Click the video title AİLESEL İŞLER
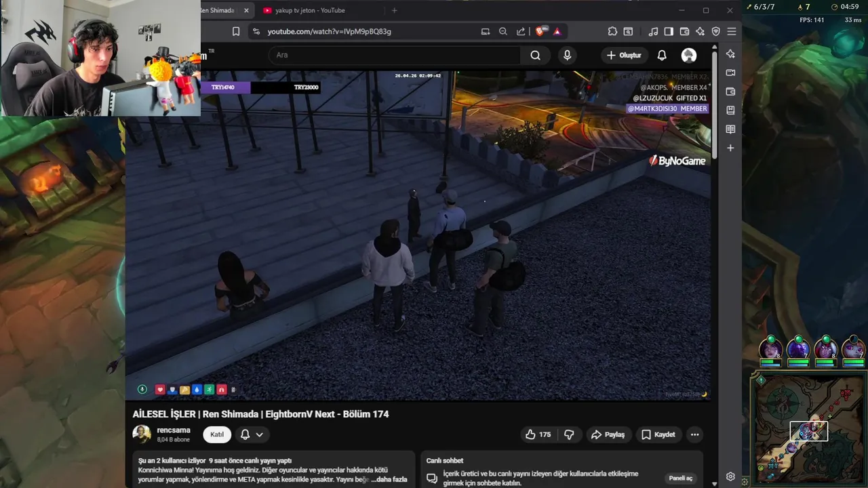The height and width of the screenshot is (488, 868). (260, 414)
